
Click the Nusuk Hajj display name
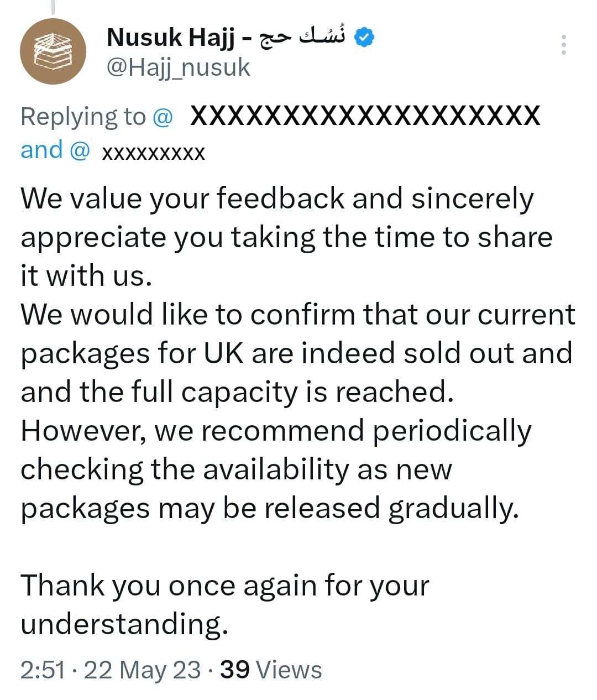[170, 38]
